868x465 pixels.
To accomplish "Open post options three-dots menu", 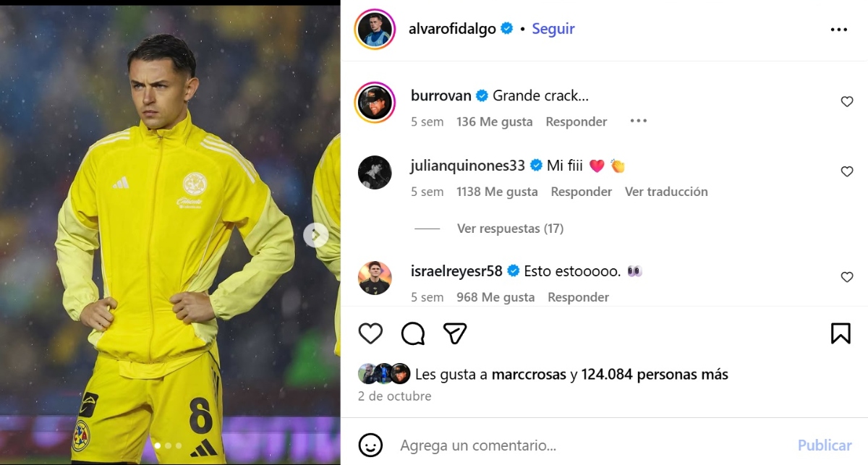I will [x=838, y=30].
